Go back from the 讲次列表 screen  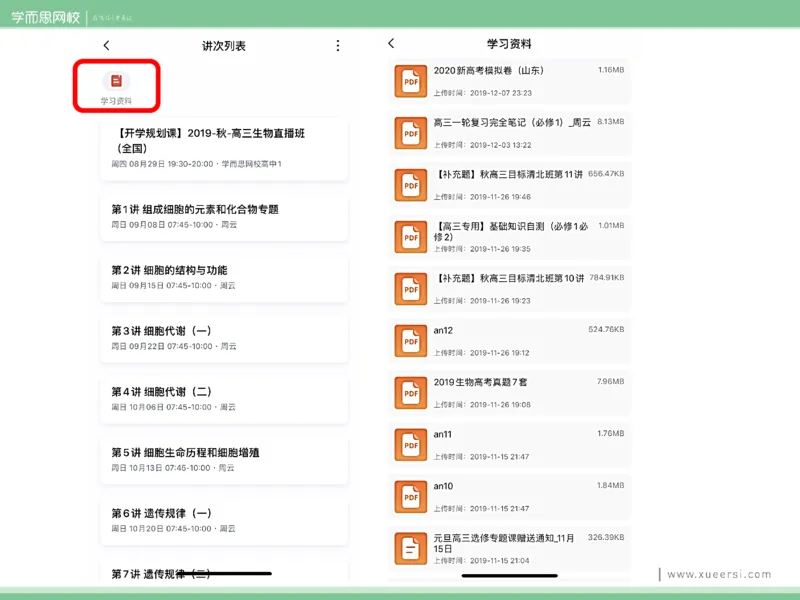(x=106, y=45)
